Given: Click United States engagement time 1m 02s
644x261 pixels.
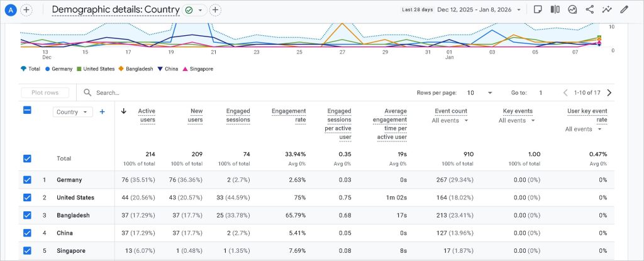Looking at the screenshot, I should coord(396,197).
